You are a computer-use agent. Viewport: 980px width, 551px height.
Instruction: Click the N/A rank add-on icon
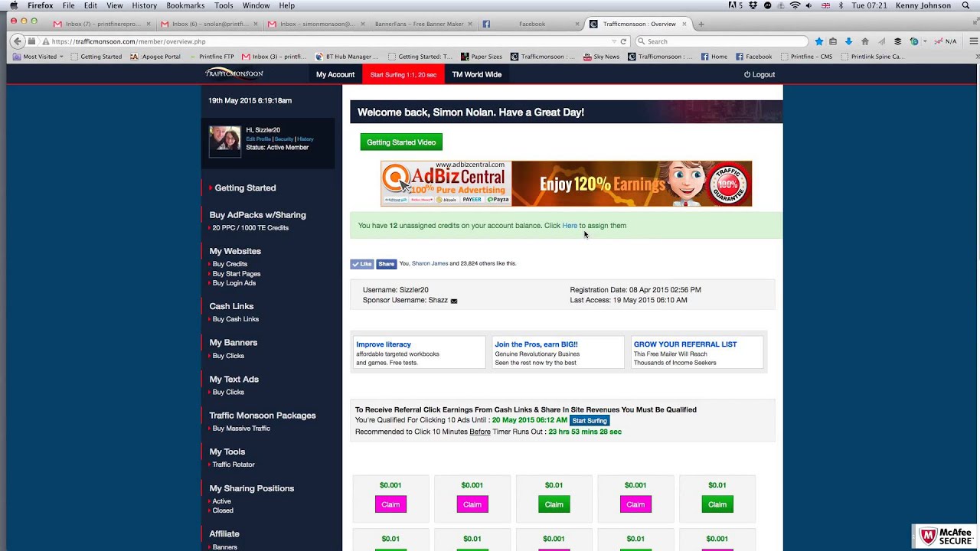[946, 41]
